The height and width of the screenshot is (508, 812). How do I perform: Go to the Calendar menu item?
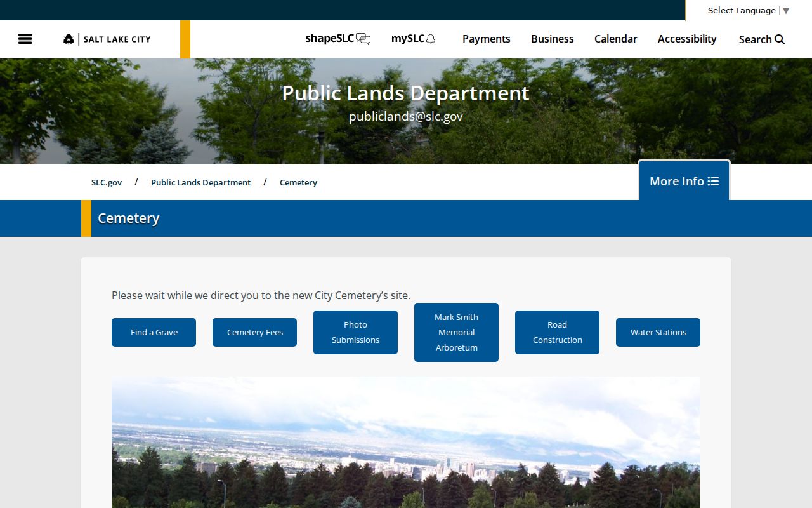(616, 39)
